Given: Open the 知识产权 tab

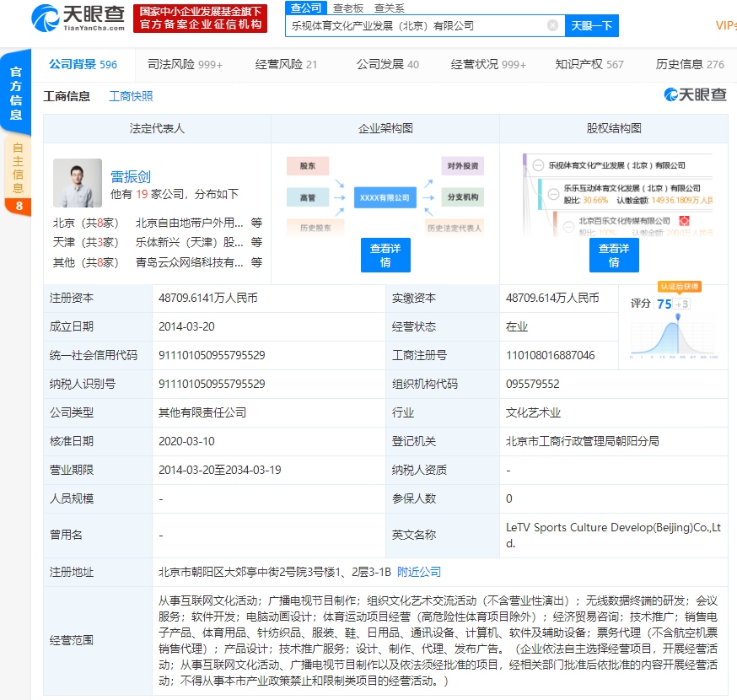Looking at the screenshot, I should [589, 64].
